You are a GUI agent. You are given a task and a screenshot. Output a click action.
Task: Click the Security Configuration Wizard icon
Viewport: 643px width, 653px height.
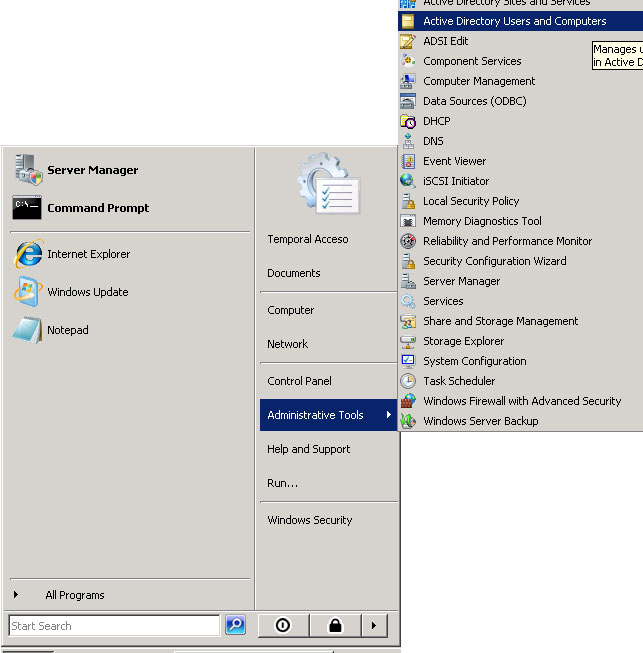[x=408, y=261]
